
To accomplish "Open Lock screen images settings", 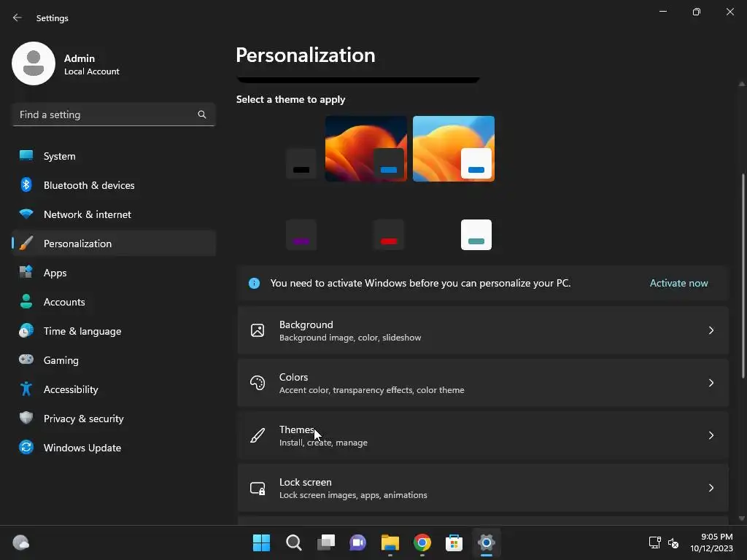I will (483, 488).
